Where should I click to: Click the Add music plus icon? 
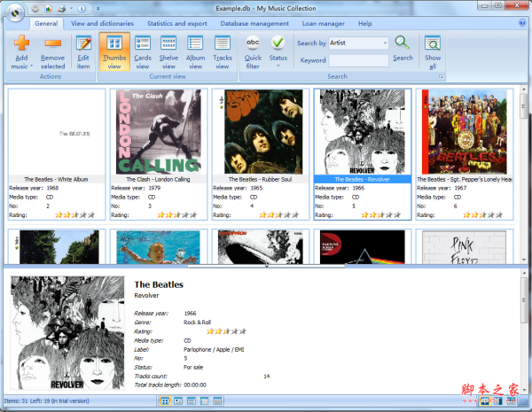(x=21, y=43)
